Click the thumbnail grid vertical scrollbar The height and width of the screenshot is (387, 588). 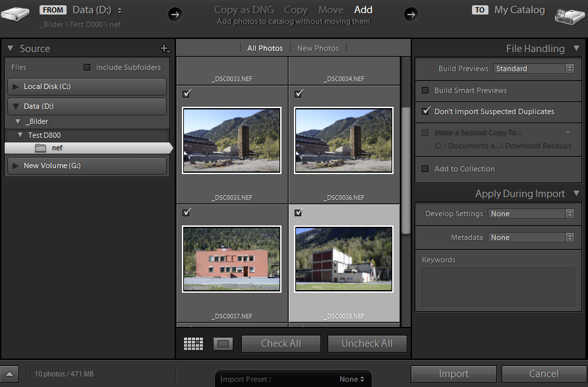coord(405,170)
